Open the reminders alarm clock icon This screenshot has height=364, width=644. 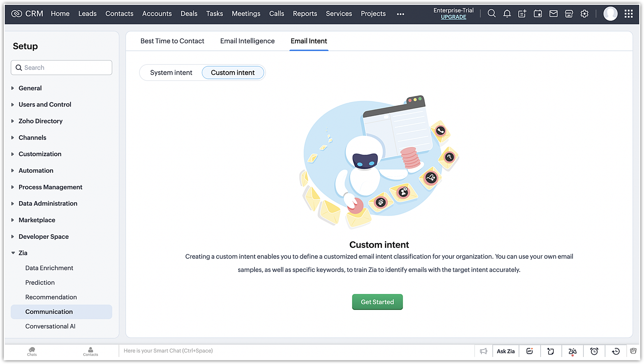(x=594, y=351)
